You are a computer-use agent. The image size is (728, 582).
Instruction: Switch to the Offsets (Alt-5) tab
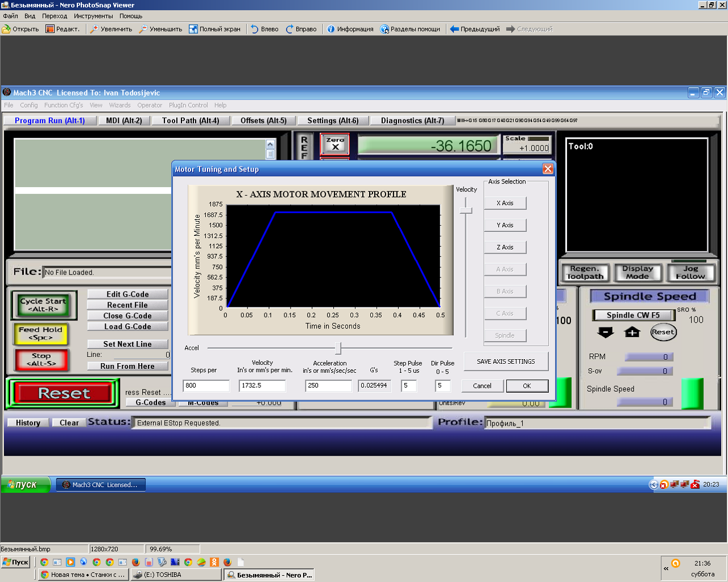(x=264, y=120)
